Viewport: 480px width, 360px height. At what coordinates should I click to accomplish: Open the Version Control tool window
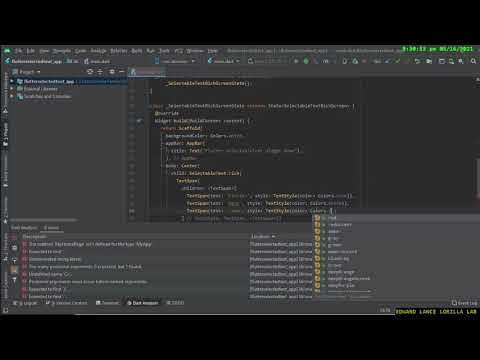(x=67, y=303)
